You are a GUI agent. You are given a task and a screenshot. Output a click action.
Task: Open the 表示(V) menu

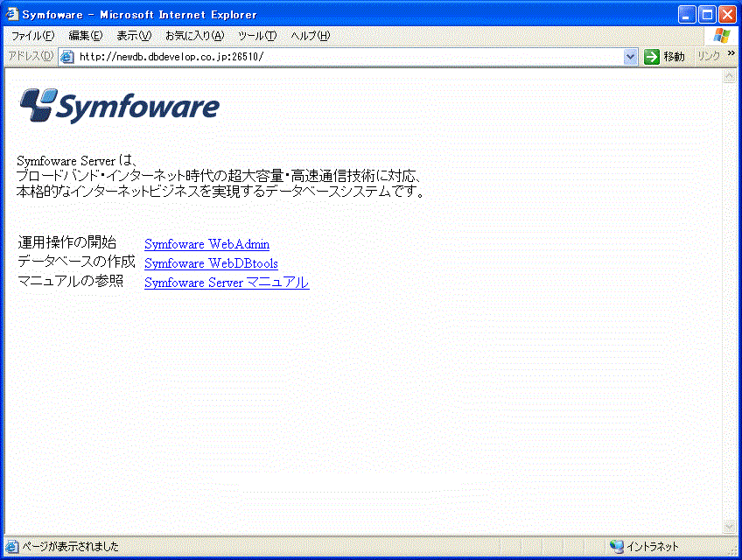click(x=134, y=36)
